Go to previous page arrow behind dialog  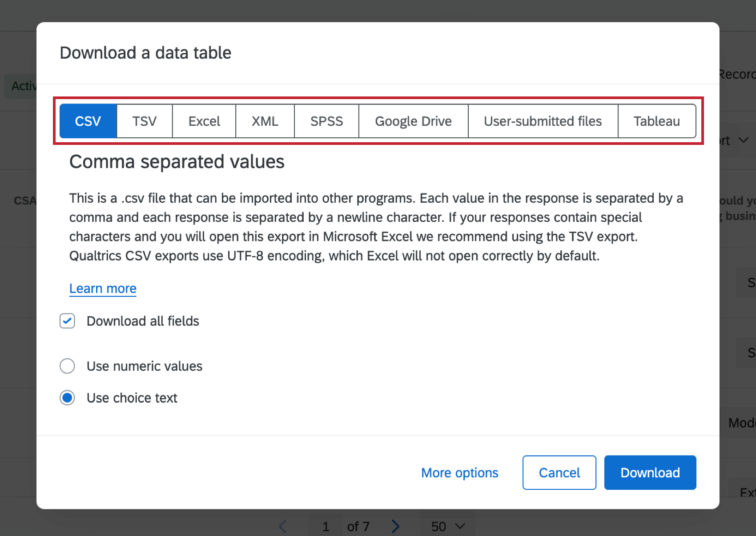283,526
